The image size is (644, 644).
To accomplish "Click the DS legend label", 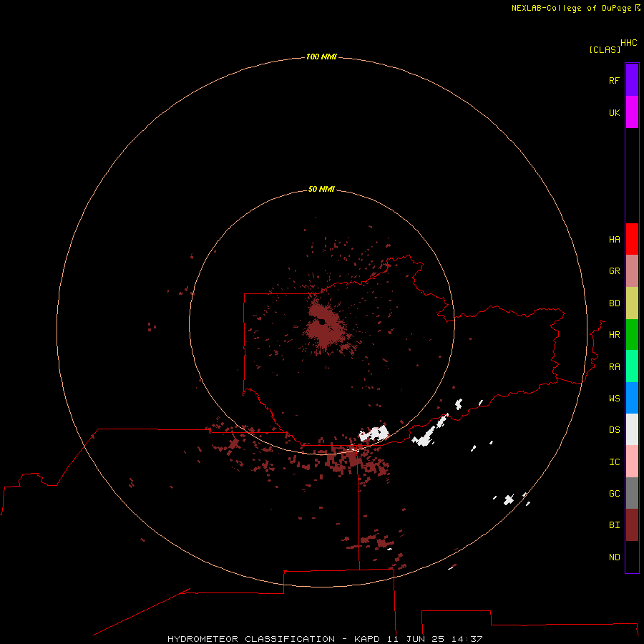I will click(614, 430).
